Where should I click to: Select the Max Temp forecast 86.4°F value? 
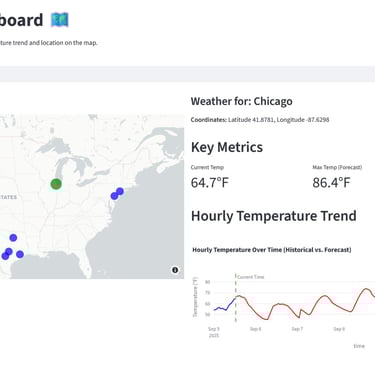331,183
